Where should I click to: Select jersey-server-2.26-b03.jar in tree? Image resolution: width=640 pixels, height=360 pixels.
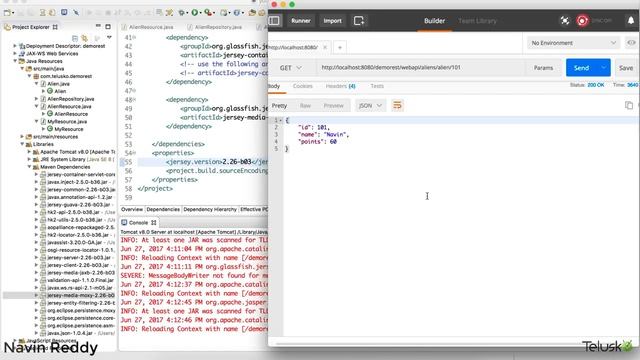(79, 258)
